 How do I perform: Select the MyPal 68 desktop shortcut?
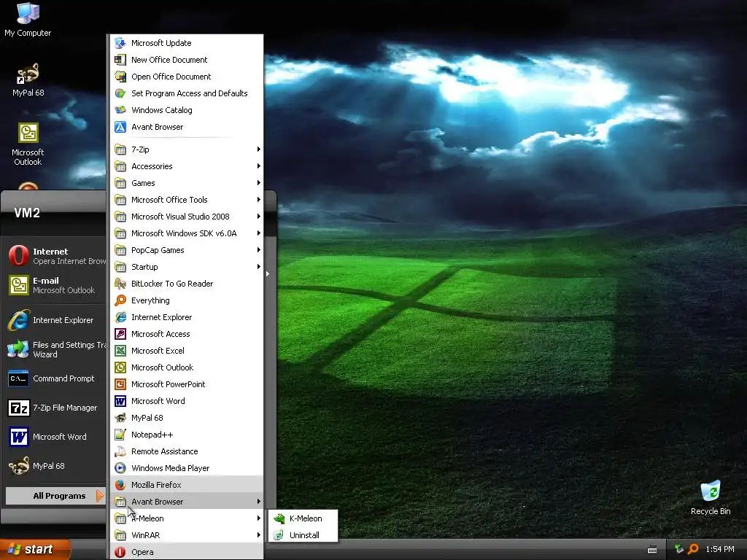(28, 80)
